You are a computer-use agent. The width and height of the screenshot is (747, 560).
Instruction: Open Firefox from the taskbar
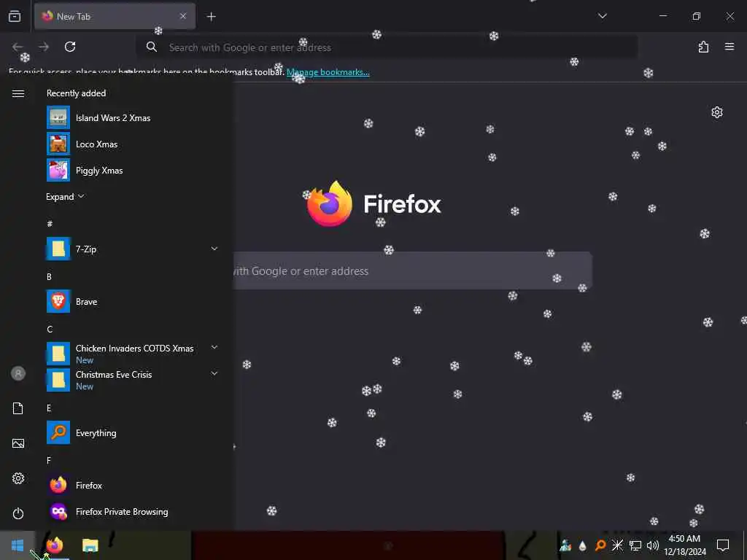(x=55, y=545)
